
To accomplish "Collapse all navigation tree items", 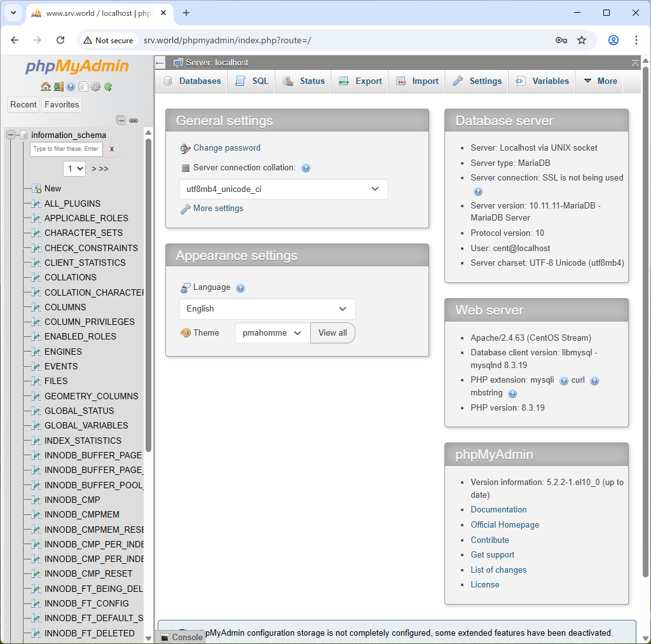I will coord(121,120).
